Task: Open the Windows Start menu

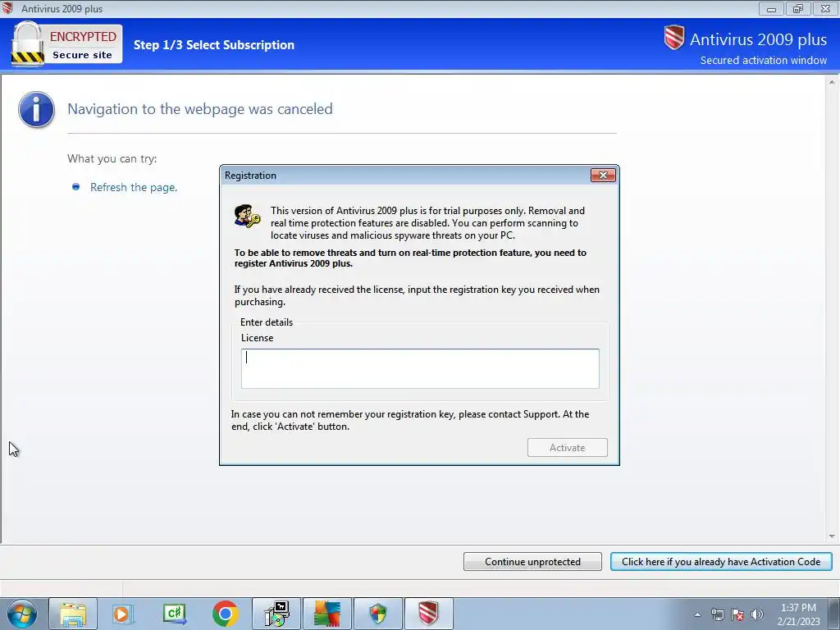Action: pyautogui.click(x=21, y=614)
